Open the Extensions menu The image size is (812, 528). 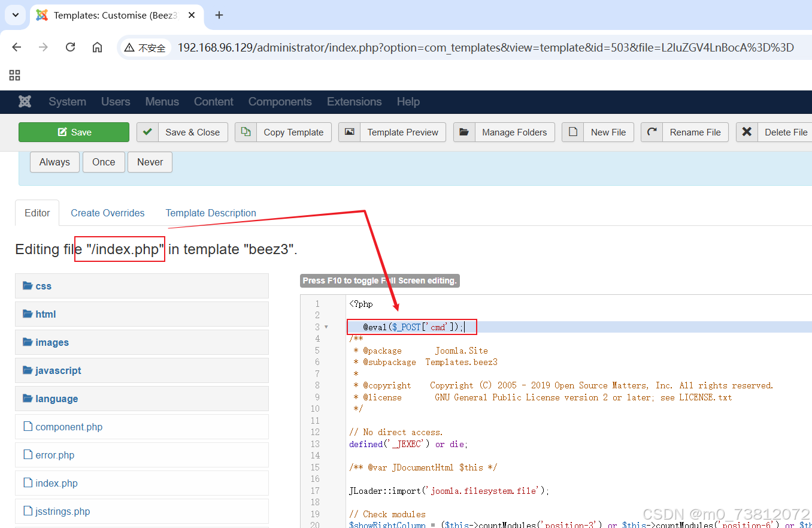[x=355, y=101]
